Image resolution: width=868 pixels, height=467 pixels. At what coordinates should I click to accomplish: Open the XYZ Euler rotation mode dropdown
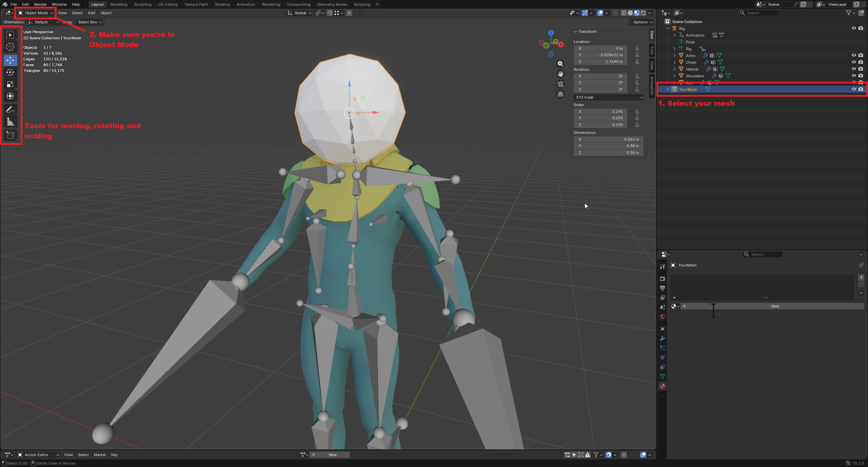coord(609,97)
